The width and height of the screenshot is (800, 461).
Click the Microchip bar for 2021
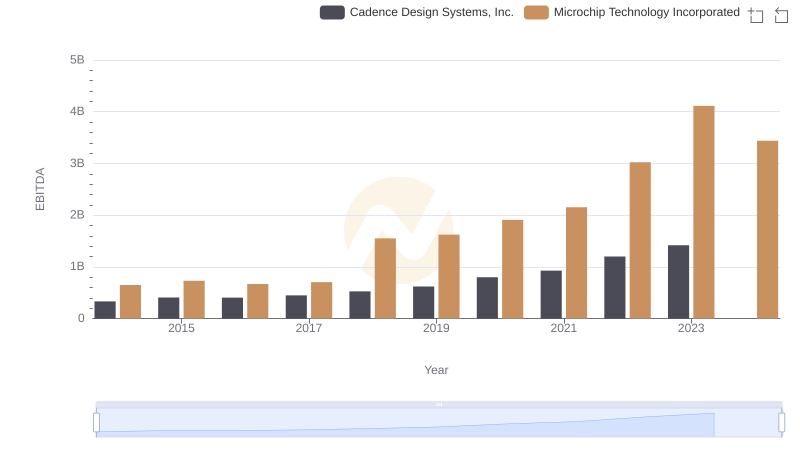(576, 263)
